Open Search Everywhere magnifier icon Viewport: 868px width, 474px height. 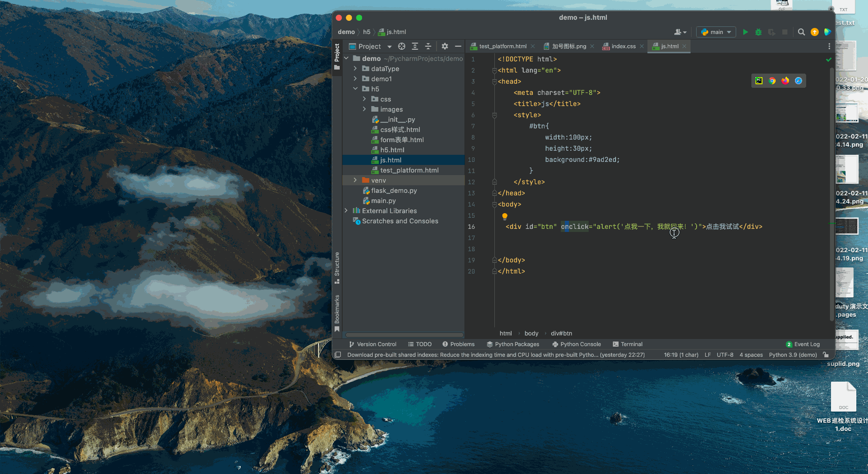click(801, 32)
